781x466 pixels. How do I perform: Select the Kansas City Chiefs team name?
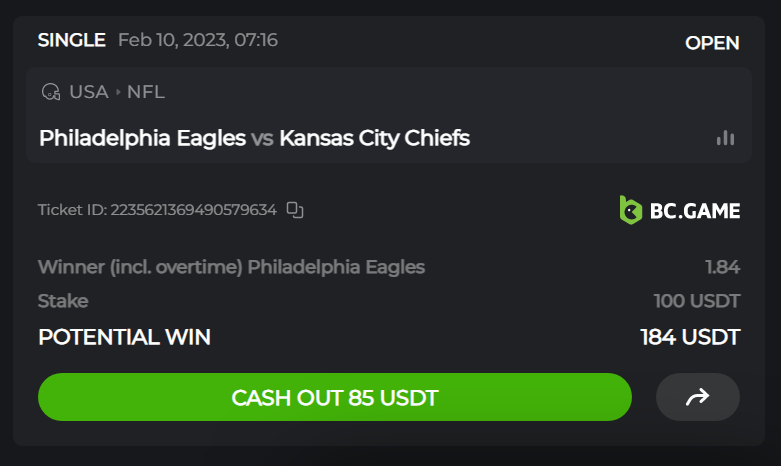(x=375, y=138)
